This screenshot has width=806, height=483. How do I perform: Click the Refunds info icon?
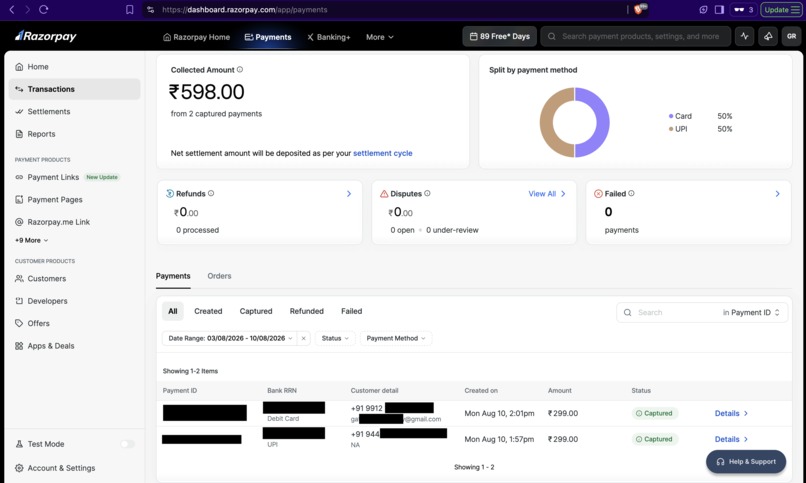211,193
